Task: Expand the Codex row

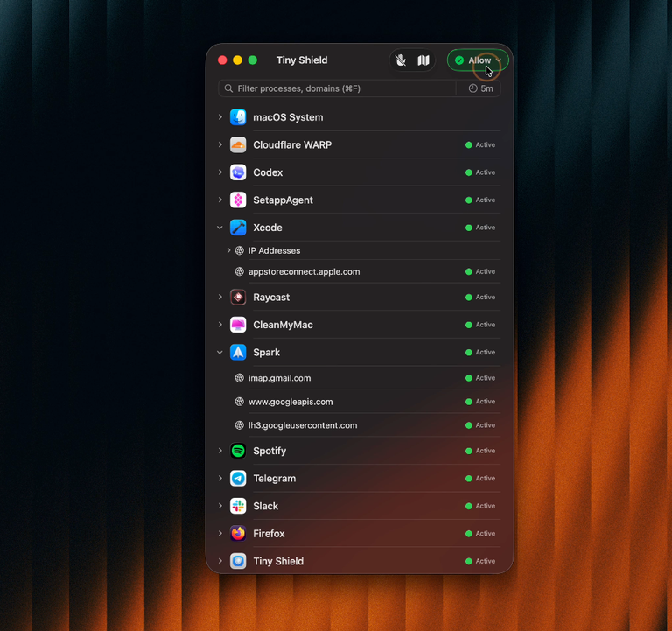Action: [x=220, y=172]
